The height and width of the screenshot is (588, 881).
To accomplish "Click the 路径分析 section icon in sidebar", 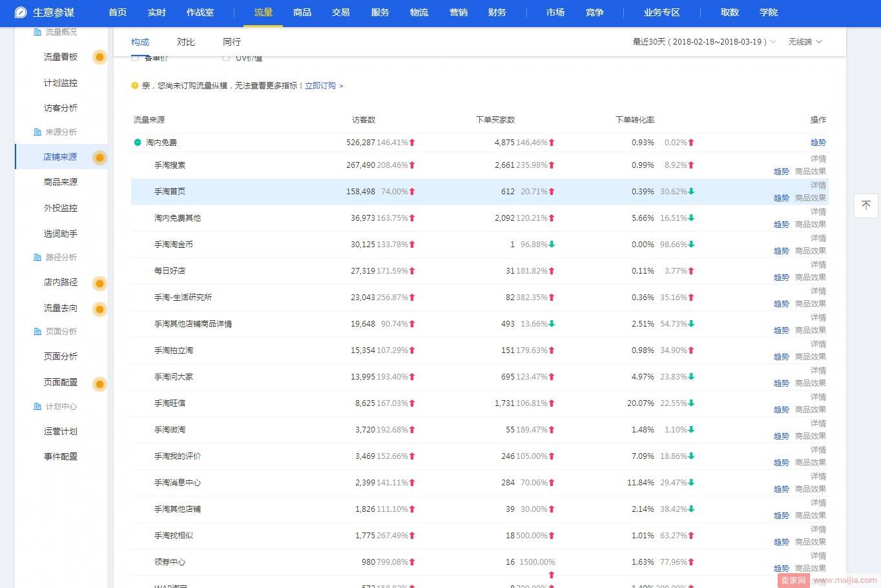I will [37, 257].
